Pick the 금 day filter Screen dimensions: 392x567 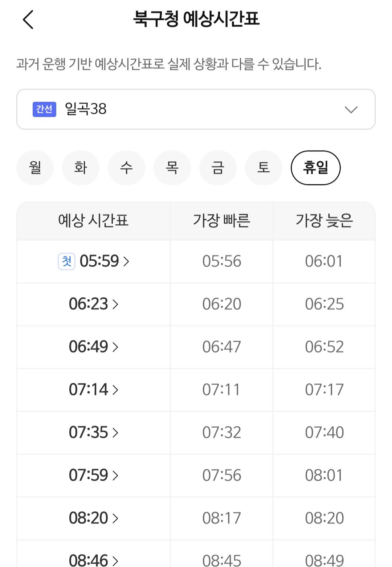click(x=218, y=168)
